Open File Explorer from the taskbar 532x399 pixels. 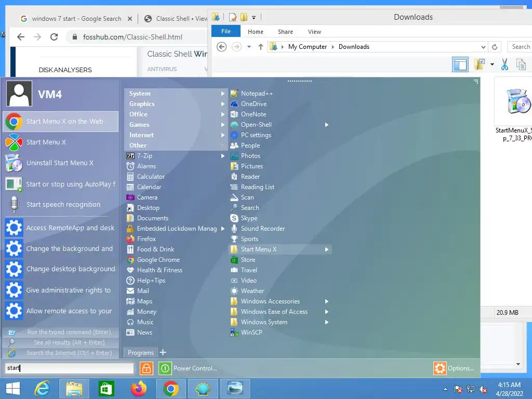point(74,389)
